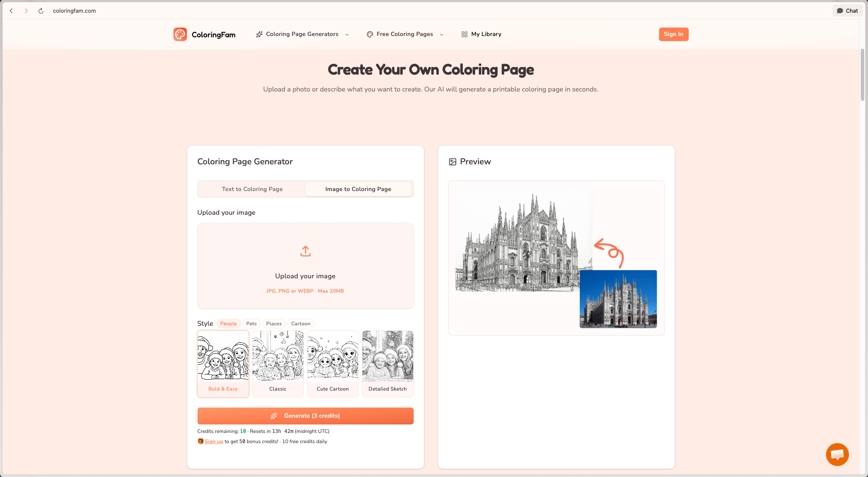Click the Upload your image area
This screenshot has height=477, width=868.
pyautogui.click(x=305, y=266)
